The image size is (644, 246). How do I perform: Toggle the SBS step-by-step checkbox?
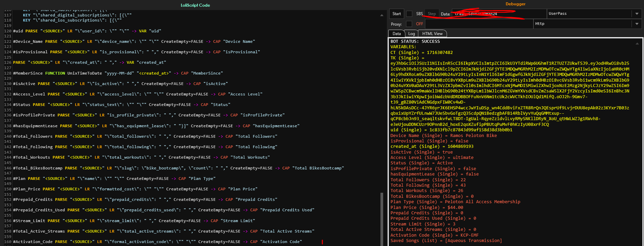click(410, 14)
